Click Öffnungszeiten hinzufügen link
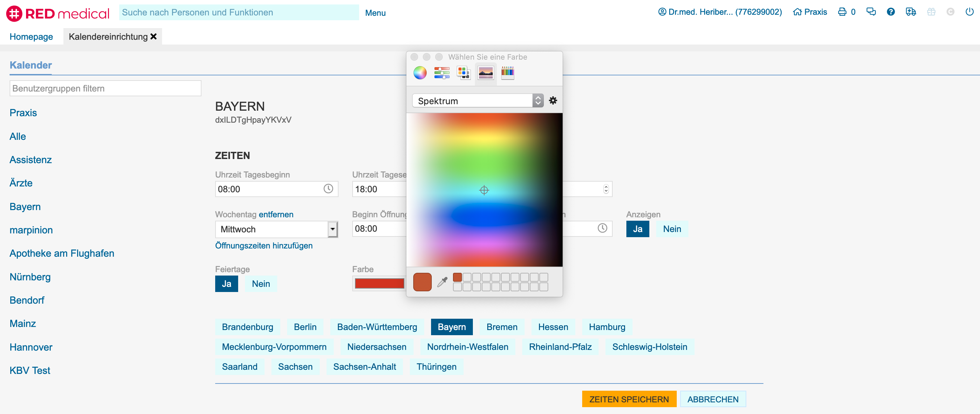Viewport: 980px width, 414px height. click(264, 246)
